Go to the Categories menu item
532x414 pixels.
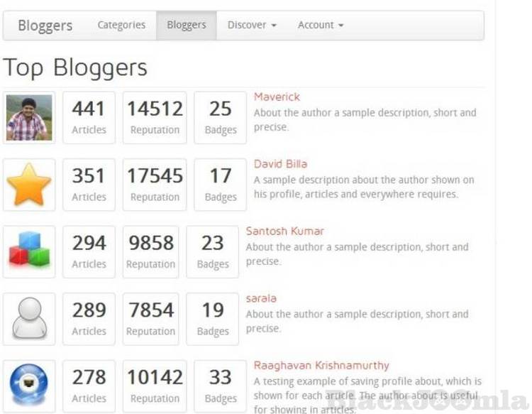(121, 25)
